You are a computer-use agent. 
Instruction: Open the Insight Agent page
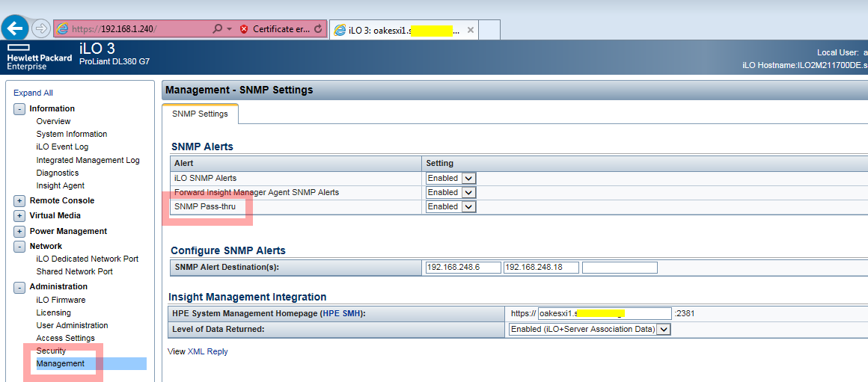pyautogui.click(x=61, y=185)
